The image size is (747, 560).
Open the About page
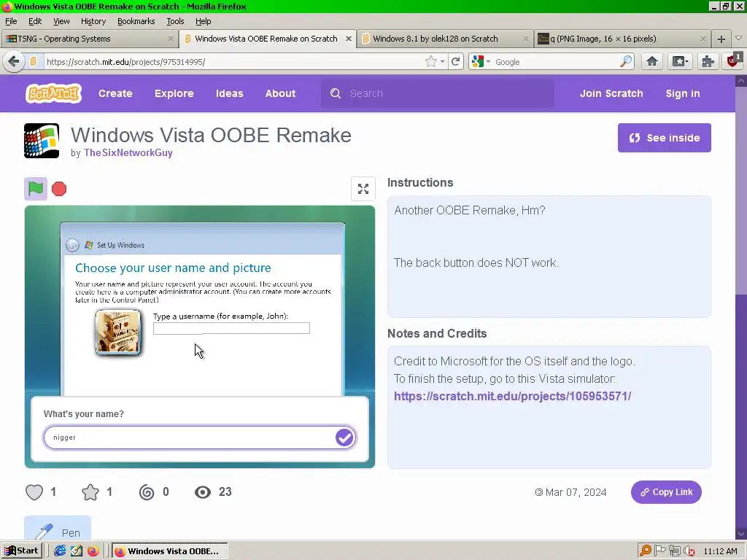(280, 93)
